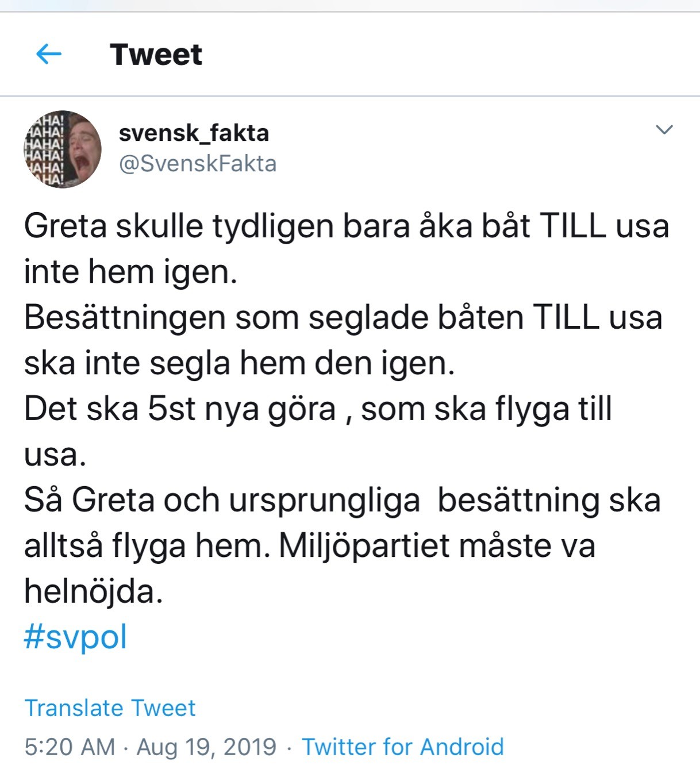Click the word "helnöjda." in the tweet
Viewport: 700px width, 773px height.
click(x=93, y=591)
